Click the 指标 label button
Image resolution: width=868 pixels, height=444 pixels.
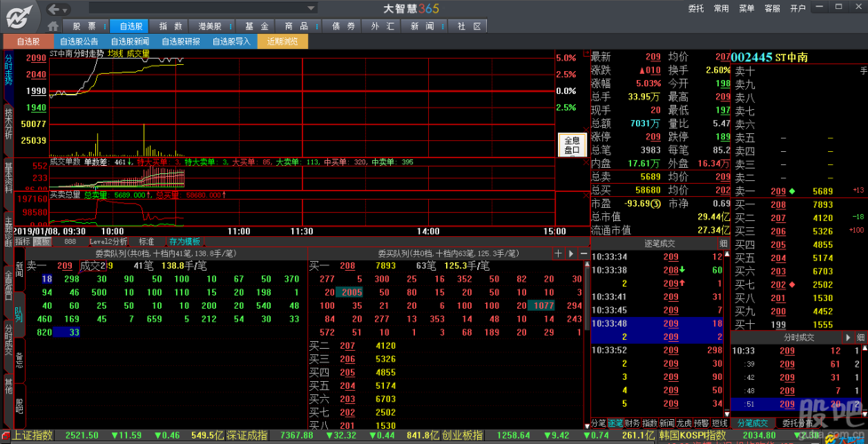(x=23, y=242)
